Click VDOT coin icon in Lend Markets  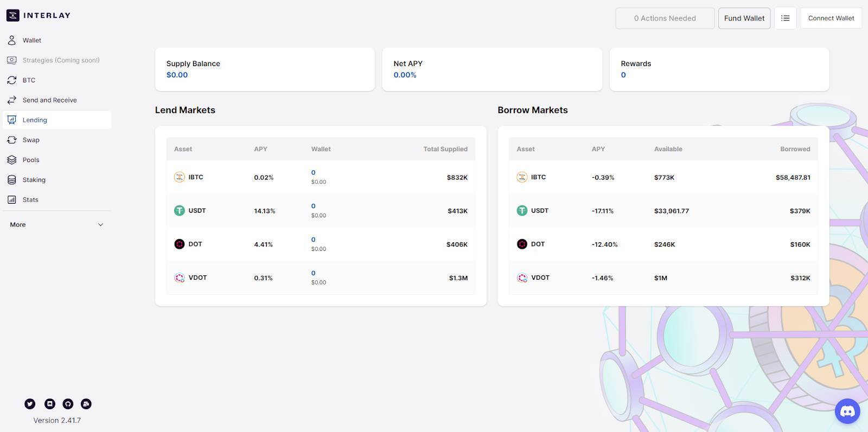[179, 278]
